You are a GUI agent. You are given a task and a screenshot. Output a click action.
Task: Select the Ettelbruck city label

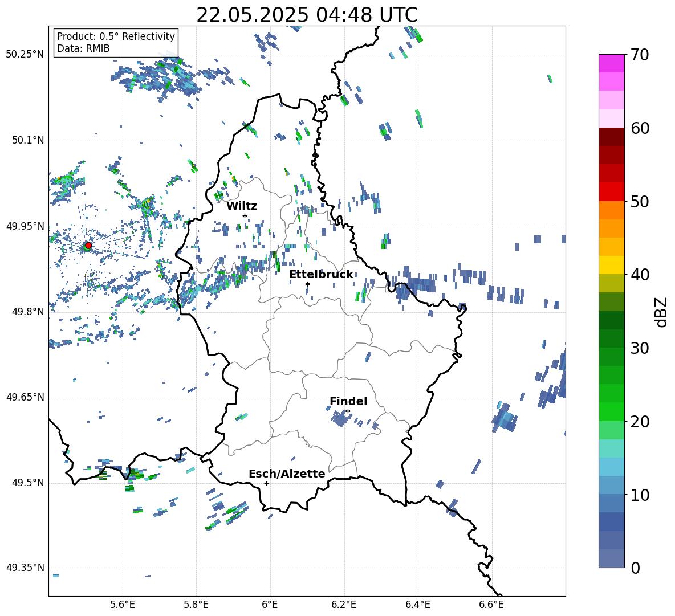pyautogui.click(x=321, y=275)
